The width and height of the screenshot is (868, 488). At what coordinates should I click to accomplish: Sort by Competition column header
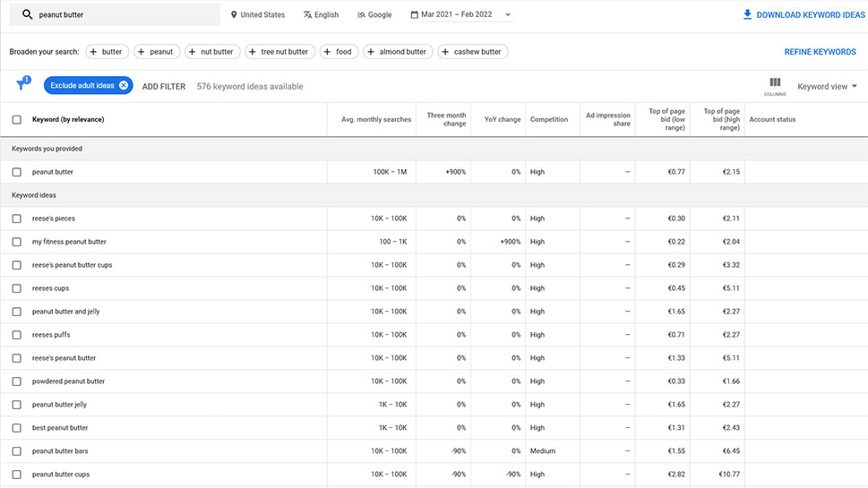tap(548, 120)
